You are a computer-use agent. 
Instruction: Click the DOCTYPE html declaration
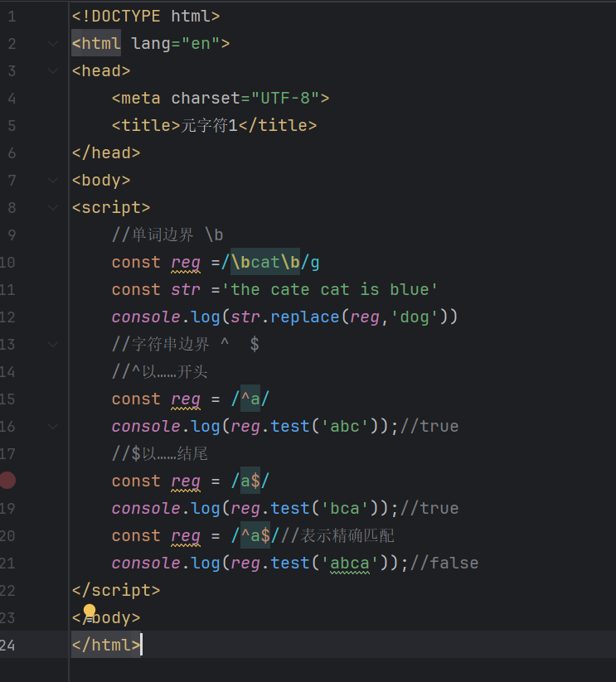click(146, 17)
